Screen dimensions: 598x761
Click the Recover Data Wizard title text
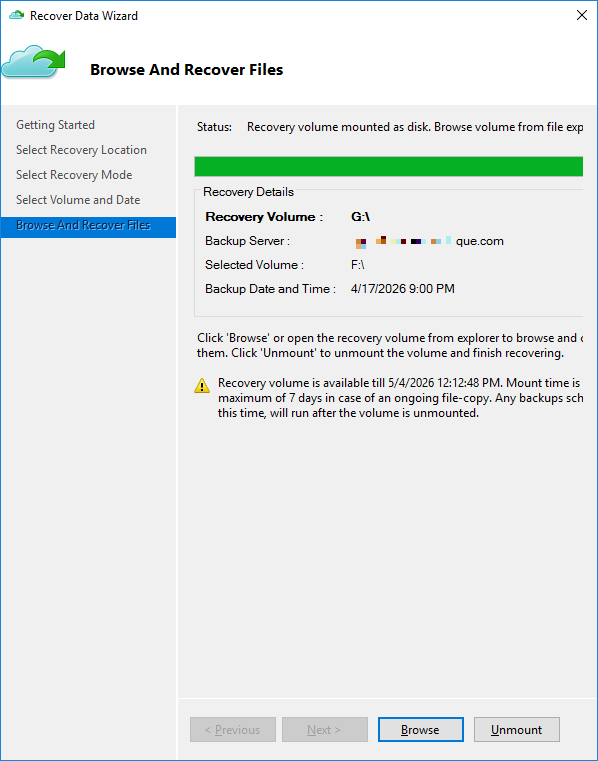[84, 16]
